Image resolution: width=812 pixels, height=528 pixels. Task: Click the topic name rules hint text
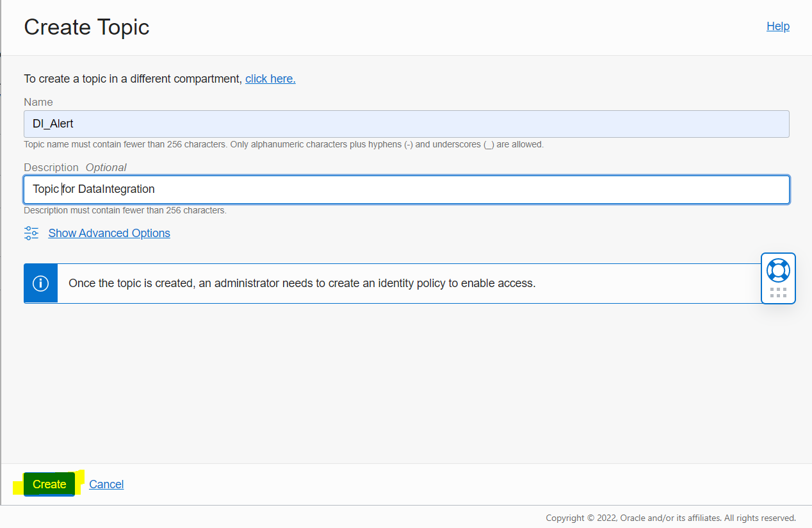[283, 145]
